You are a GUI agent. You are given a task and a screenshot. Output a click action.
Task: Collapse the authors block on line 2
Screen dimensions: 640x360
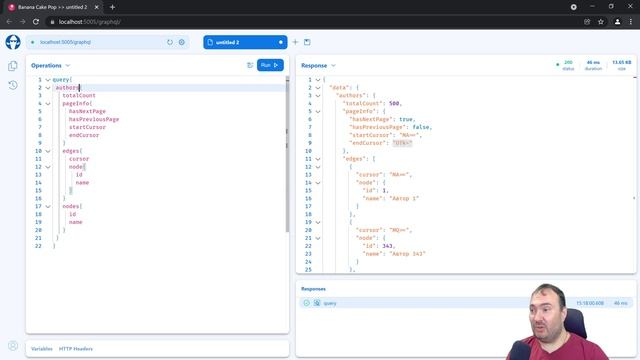point(48,88)
